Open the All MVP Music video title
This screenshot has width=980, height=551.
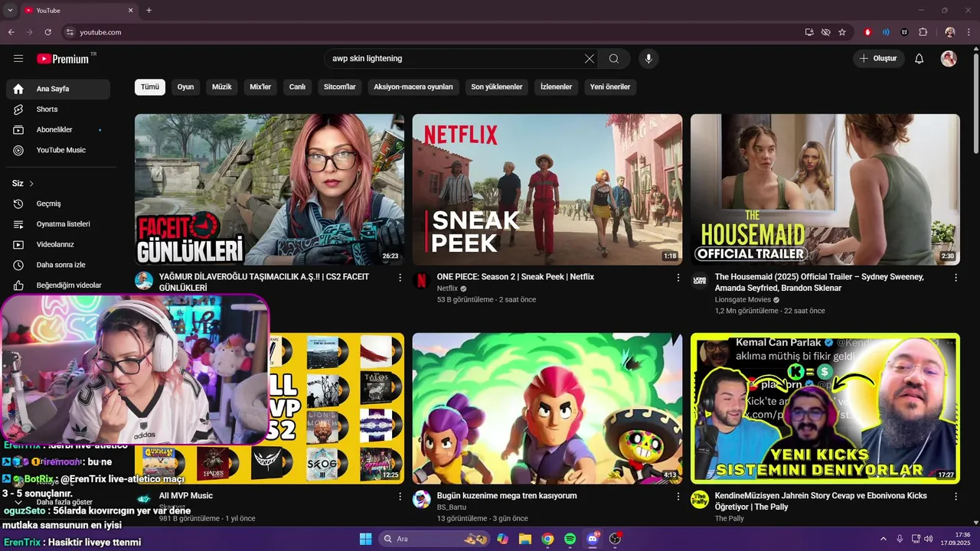click(x=186, y=496)
